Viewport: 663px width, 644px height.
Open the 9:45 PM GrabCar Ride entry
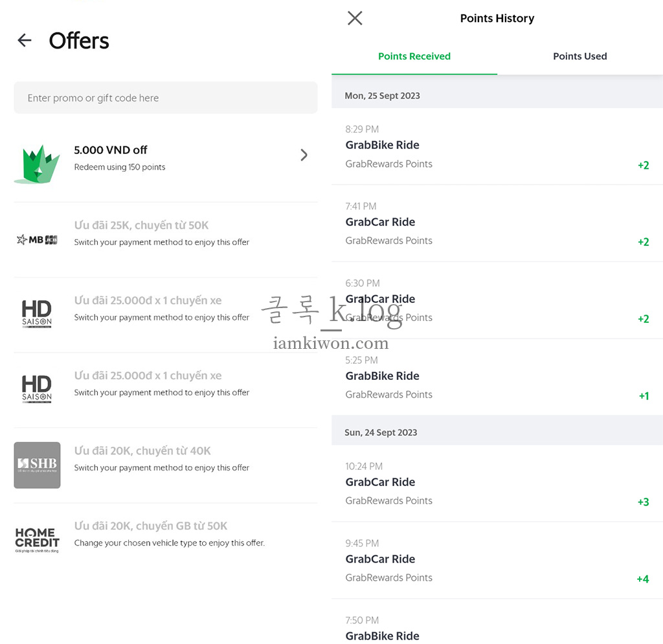click(x=497, y=561)
